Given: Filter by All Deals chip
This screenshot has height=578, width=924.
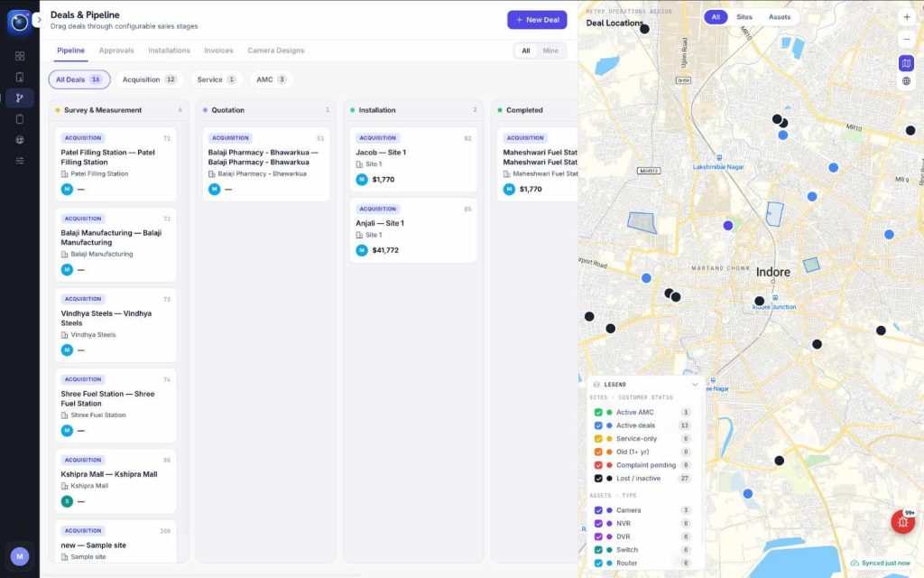Looking at the screenshot, I should pos(79,79).
